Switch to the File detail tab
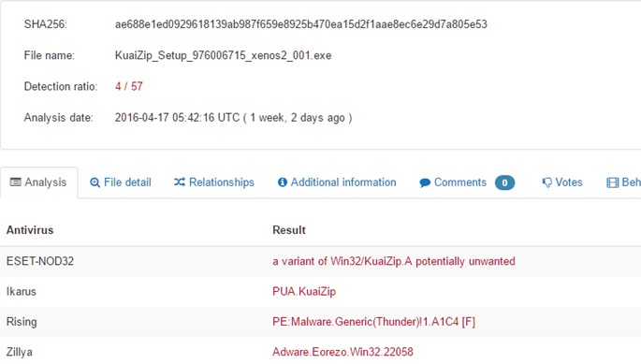Viewport: 641px width, 364px height. (x=121, y=182)
